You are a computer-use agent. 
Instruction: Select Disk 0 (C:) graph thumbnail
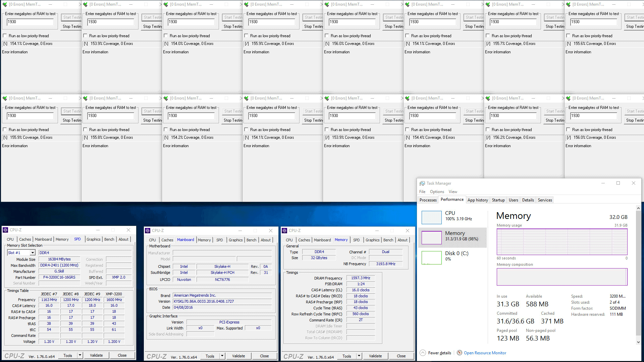click(431, 257)
